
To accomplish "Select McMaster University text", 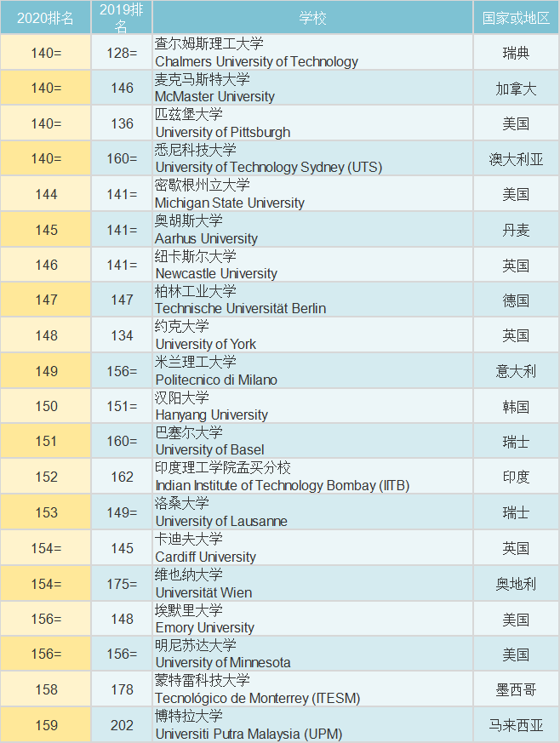I will pyautogui.click(x=214, y=97).
